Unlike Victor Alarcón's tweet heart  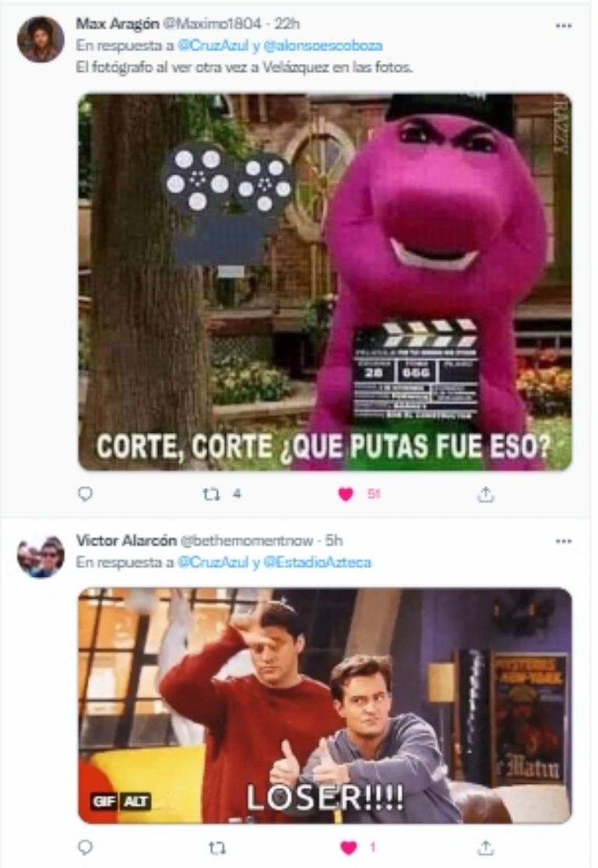(x=348, y=847)
